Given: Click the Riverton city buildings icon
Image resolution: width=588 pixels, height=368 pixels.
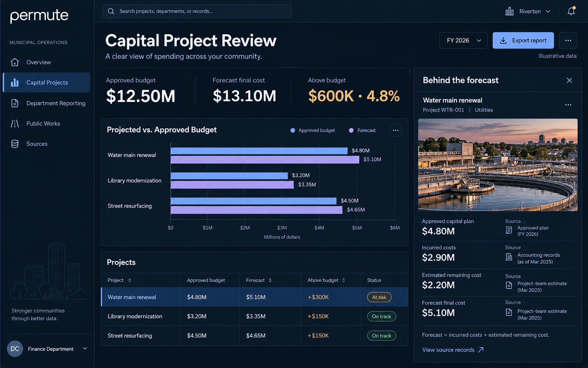Looking at the screenshot, I should 509,11.
